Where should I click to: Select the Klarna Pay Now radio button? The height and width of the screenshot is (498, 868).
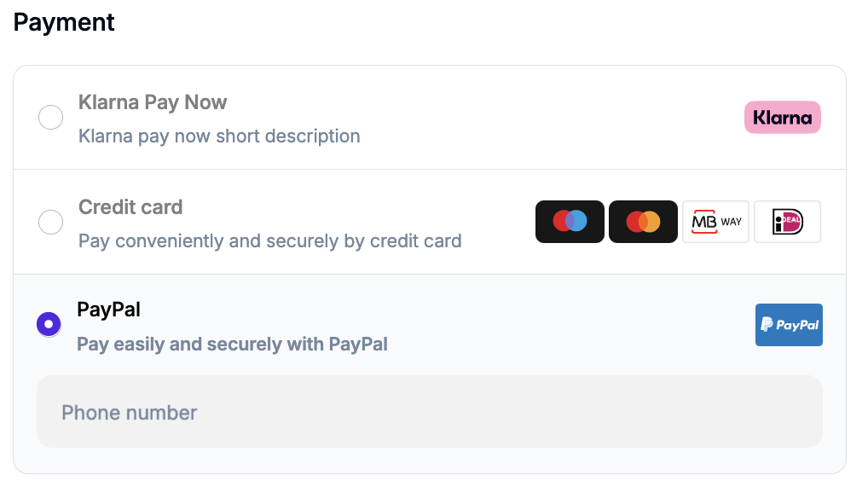(x=50, y=118)
